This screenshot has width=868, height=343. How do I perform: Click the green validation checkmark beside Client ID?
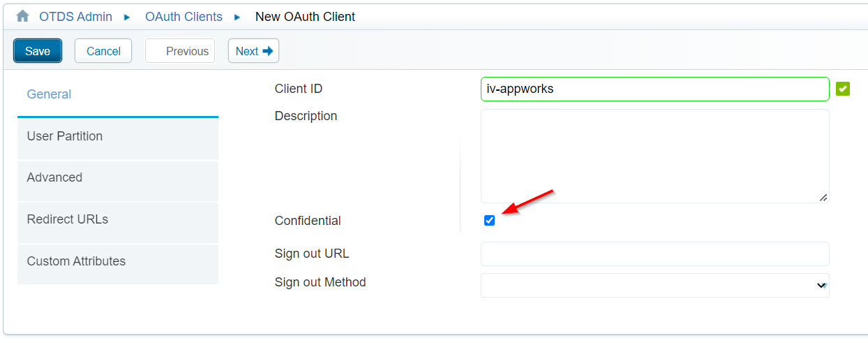(843, 89)
